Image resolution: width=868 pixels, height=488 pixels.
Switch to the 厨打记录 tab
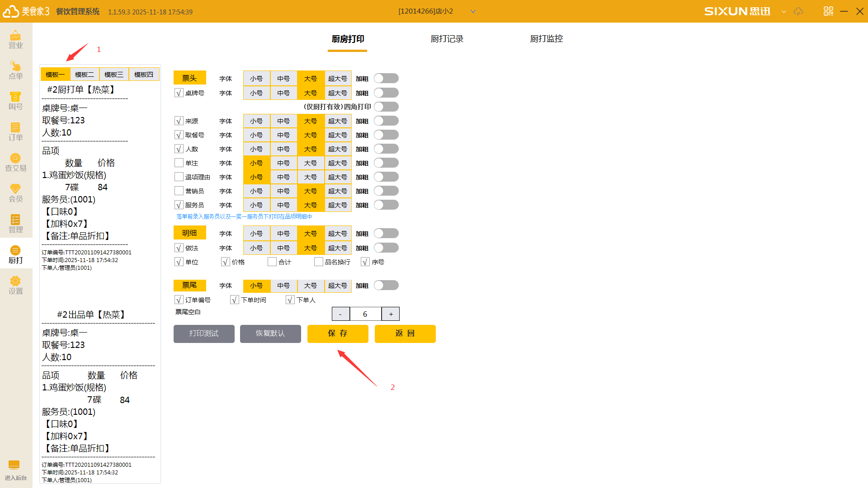click(447, 39)
